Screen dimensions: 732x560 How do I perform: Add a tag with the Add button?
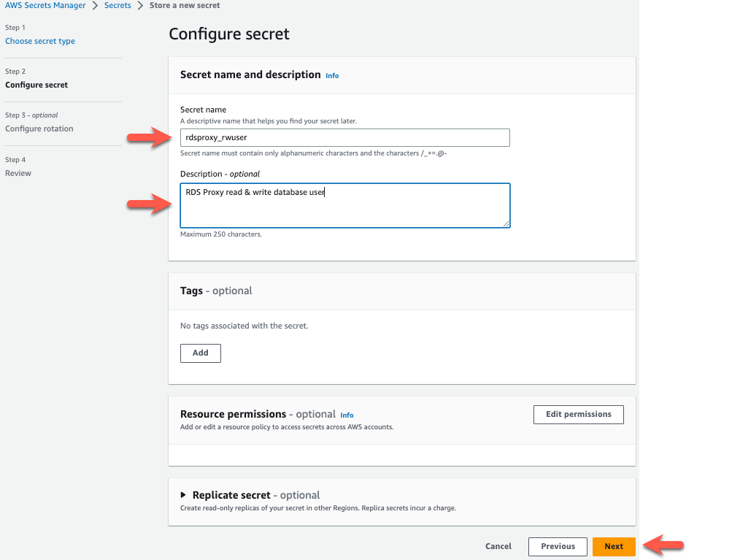point(201,353)
